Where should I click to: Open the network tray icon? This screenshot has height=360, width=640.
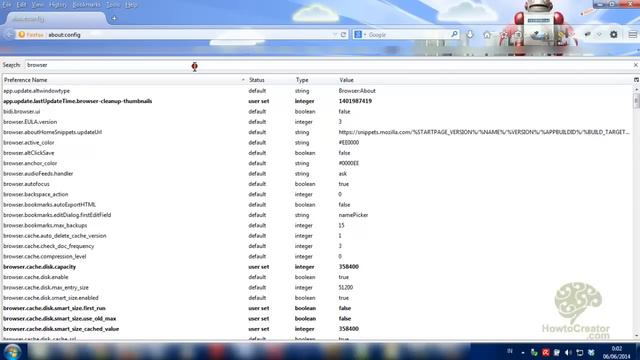pyautogui.click(x=580, y=352)
